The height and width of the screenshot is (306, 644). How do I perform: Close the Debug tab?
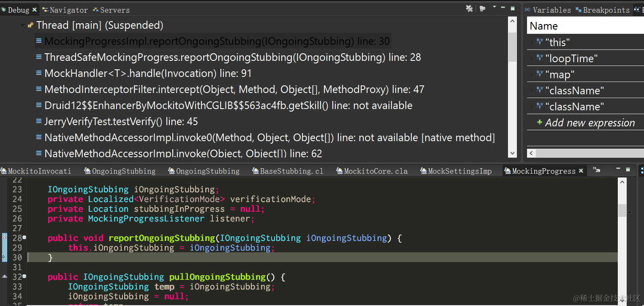coord(35,10)
